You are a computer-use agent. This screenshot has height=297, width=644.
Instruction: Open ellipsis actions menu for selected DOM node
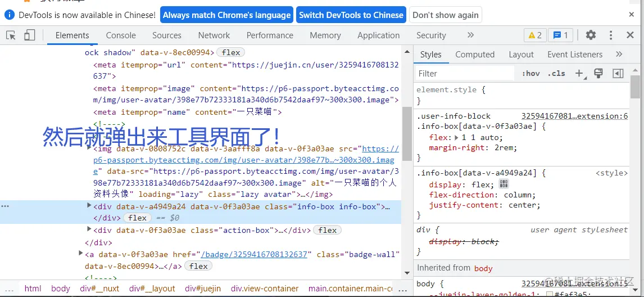[x=5, y=206]
